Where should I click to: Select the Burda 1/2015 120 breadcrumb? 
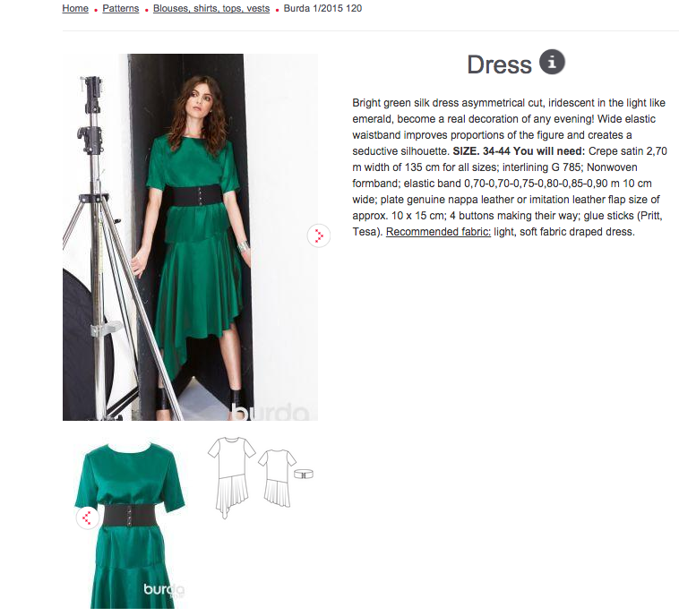322,8
